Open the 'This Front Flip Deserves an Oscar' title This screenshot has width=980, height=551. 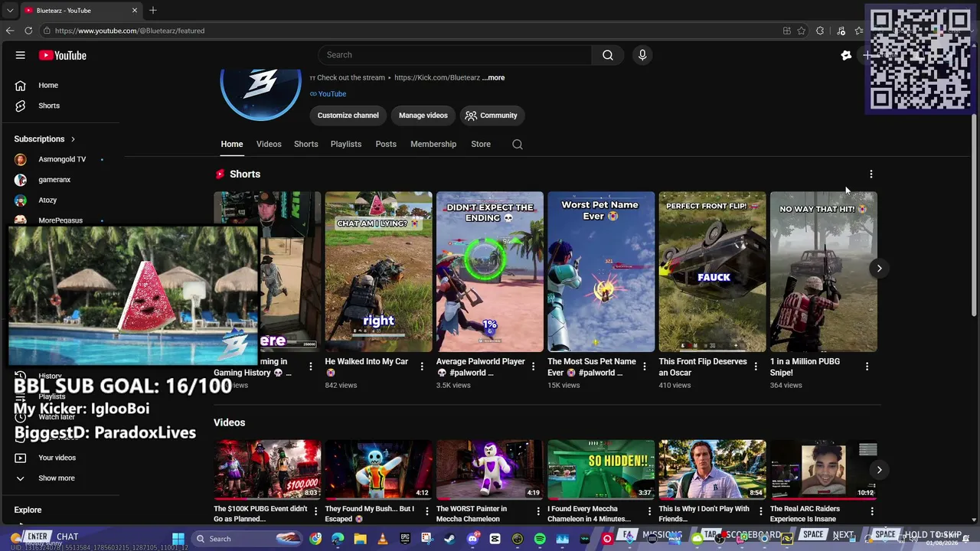[x=703, y=367]
